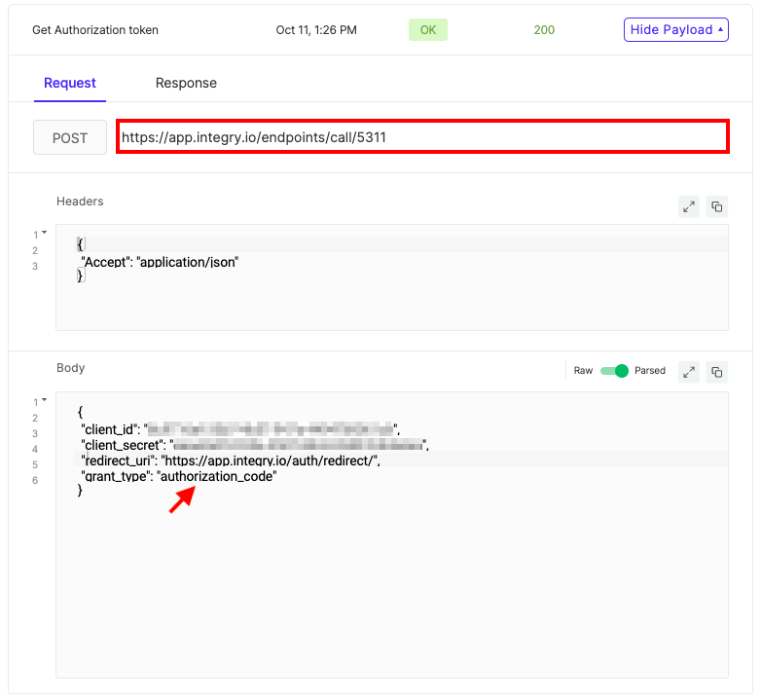Click the "Accept": "application/json" header line
Viewport: 761px width, 700px height.
(160, 262)
